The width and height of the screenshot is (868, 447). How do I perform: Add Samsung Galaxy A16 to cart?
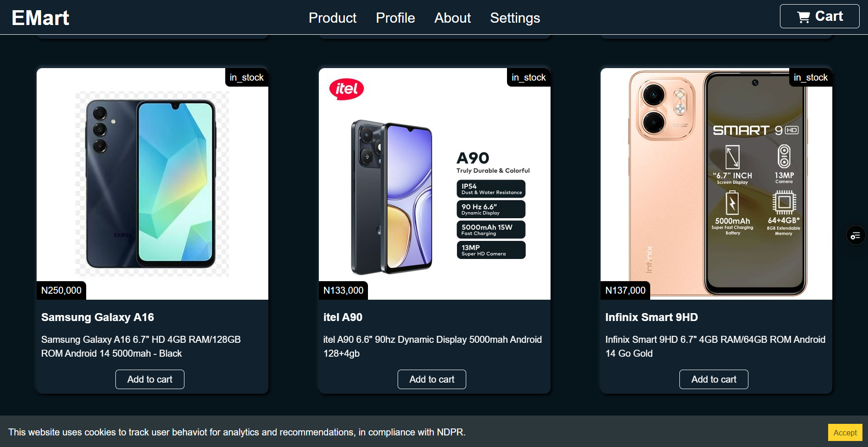(150, 379)
